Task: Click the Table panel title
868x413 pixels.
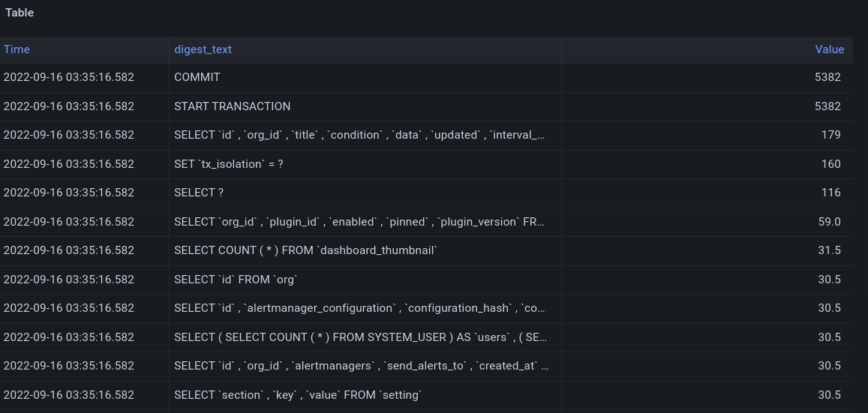Action: click(20, 13)
